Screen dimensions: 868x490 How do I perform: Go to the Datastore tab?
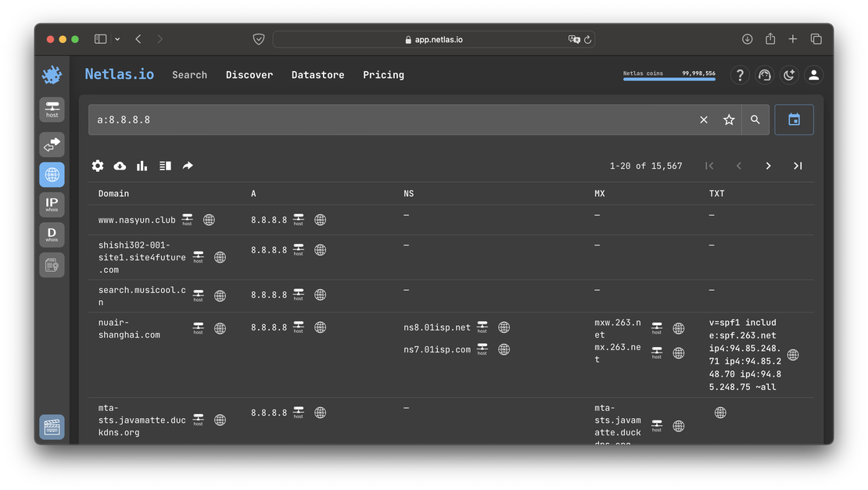tap(317, 75)
